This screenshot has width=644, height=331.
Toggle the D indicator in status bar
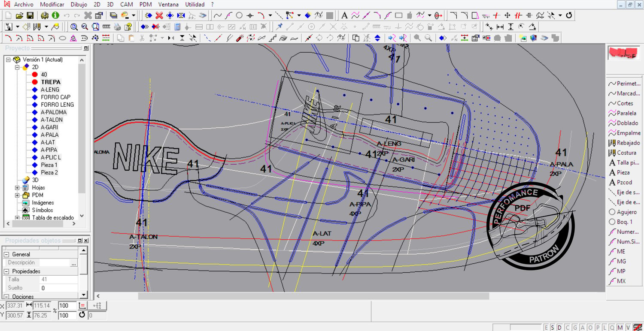(559, 328)
